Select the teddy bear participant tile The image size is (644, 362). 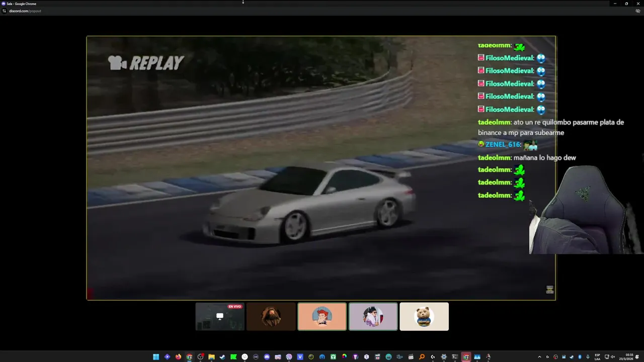coord(424,316)
